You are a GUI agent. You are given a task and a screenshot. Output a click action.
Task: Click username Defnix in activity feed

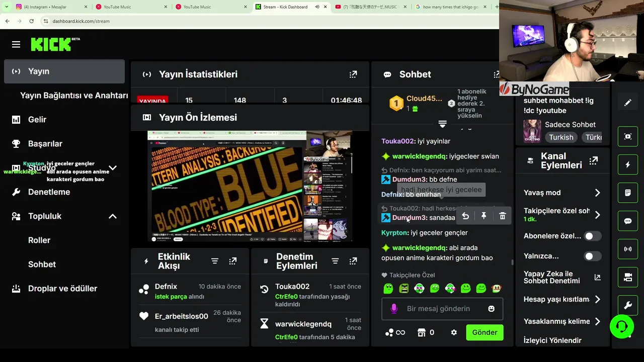(166, 287)
